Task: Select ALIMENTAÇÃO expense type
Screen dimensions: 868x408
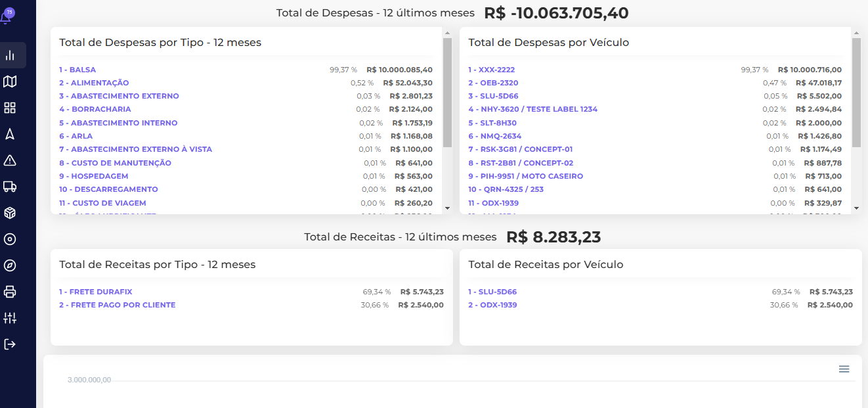Action: (94, 83)
